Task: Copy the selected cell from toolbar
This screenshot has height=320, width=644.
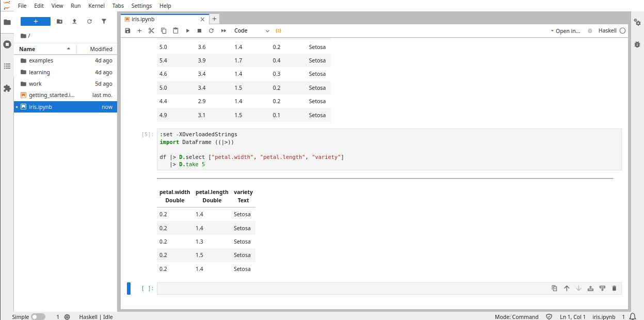Action: click(x=164, y=31)
